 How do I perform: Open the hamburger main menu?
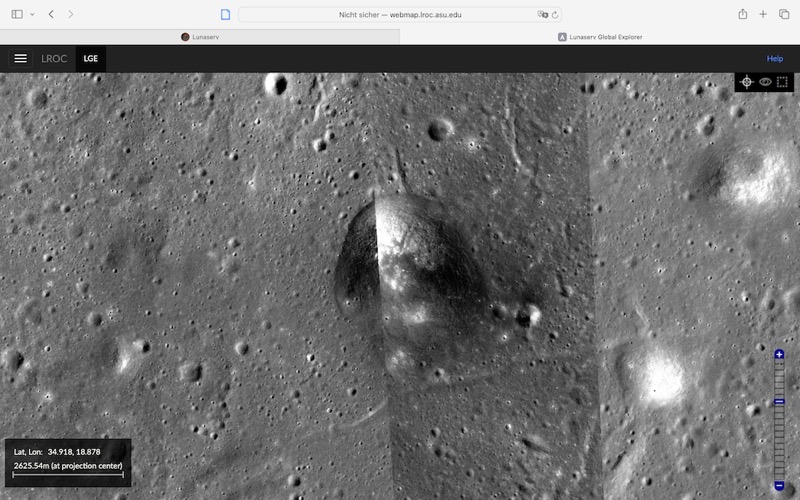pos(20,58)
